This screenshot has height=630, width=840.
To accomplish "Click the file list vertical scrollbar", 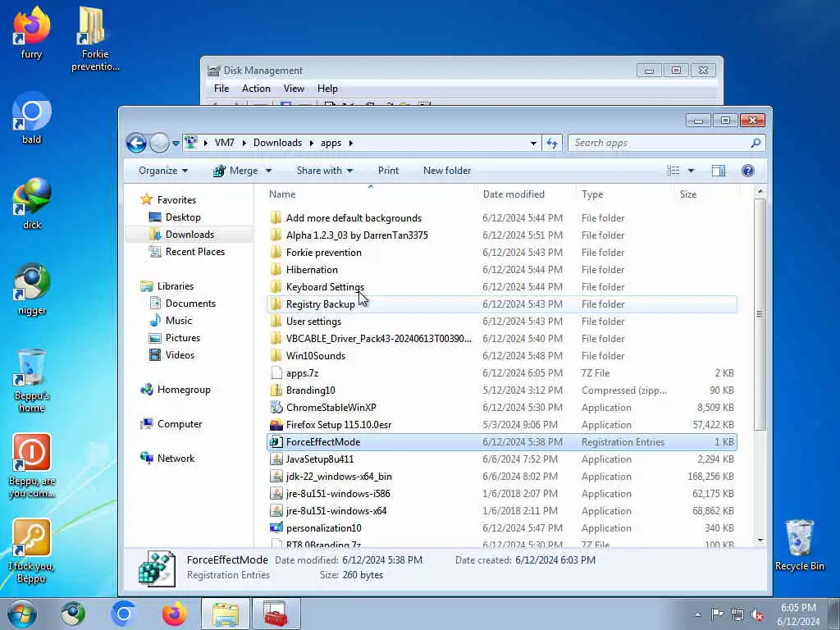I will [760, 313].
